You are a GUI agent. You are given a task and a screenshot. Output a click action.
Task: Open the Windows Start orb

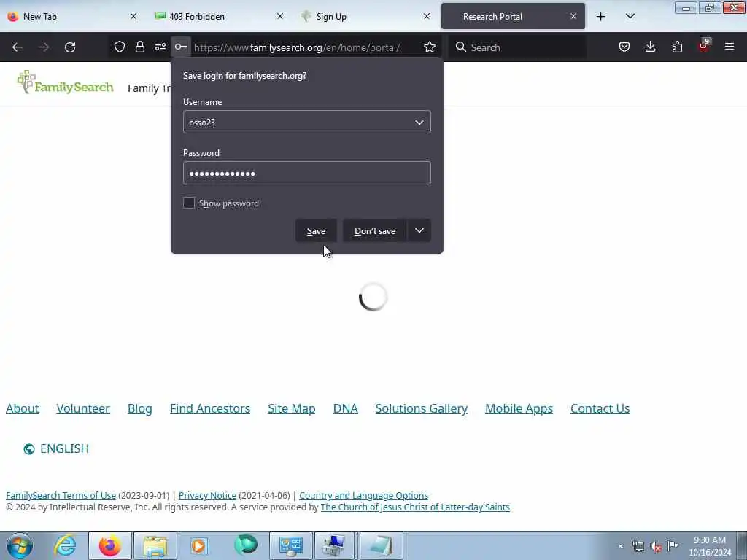(x=20, y=545)
